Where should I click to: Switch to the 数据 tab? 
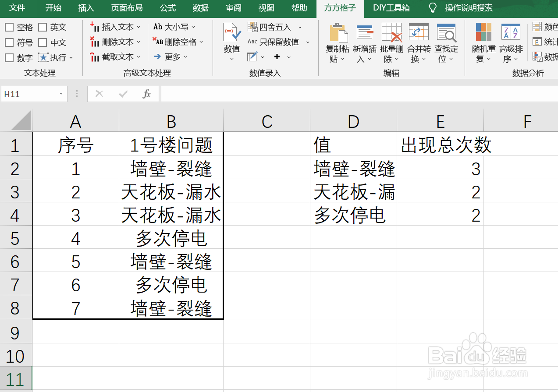tap(201, 8)
